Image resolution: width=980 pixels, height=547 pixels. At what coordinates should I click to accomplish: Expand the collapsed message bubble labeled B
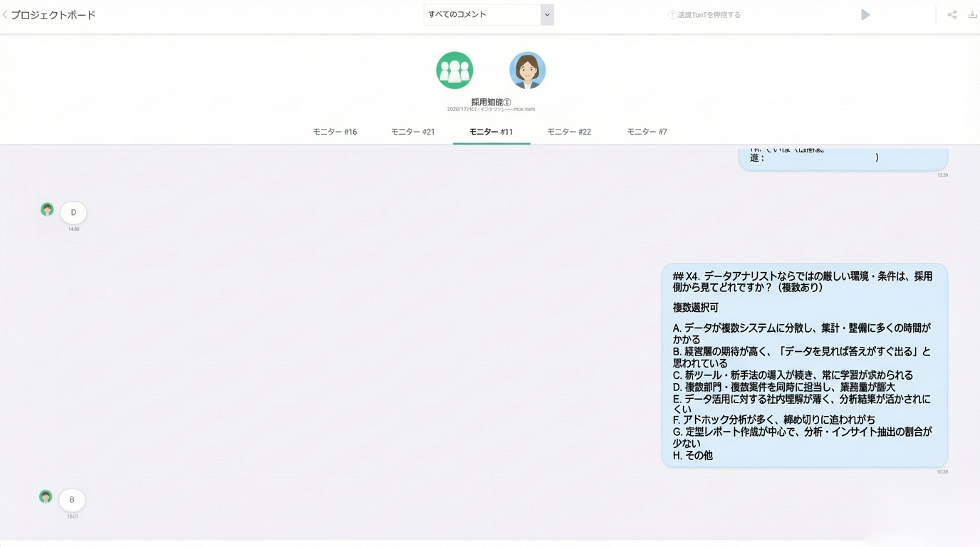click(x=71, y=499)
